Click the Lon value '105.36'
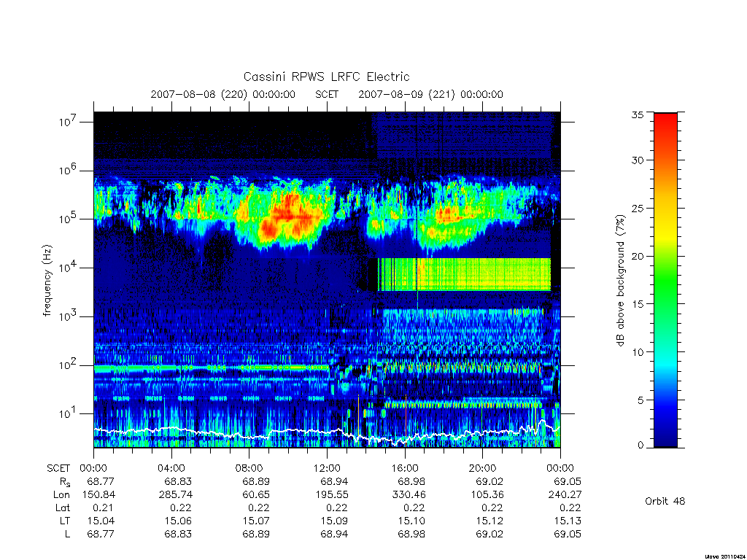 pos(487,495)
